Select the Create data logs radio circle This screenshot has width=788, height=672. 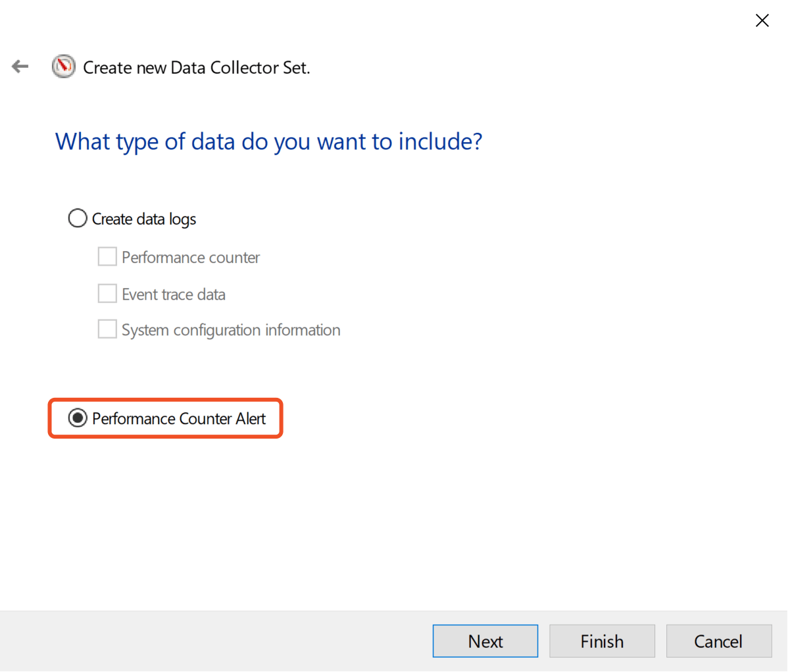pos(78,218)
